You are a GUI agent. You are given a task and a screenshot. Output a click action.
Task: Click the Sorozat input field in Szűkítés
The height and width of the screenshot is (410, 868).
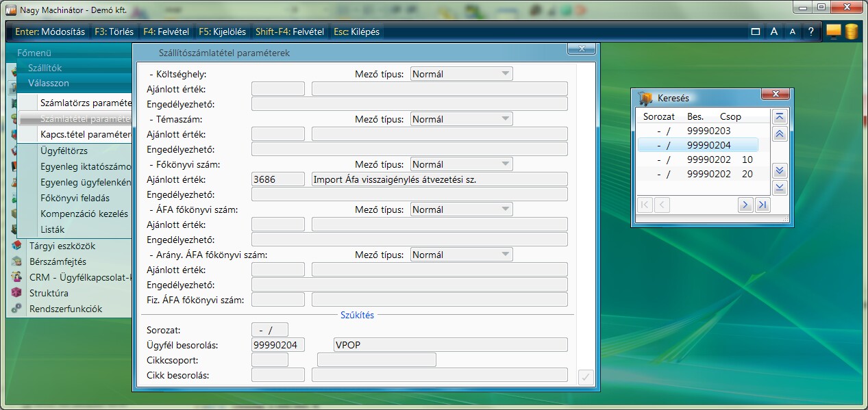270,330
